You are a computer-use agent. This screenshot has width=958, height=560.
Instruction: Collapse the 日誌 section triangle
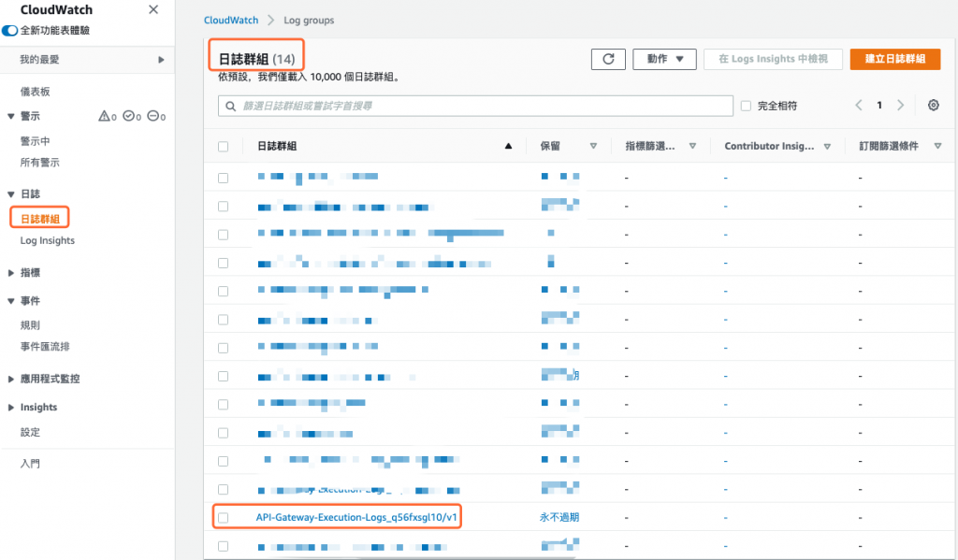pyautogui.click(x=11, y=194)
